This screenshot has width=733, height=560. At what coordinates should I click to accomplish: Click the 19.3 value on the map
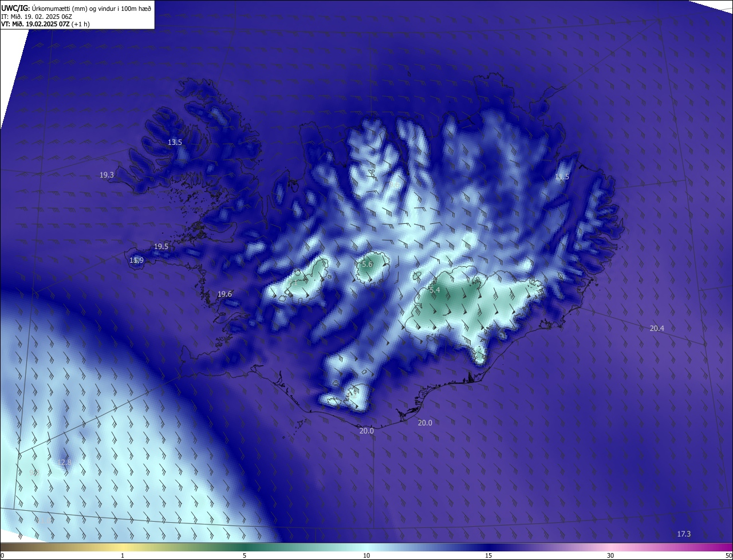tap(107, 175)
